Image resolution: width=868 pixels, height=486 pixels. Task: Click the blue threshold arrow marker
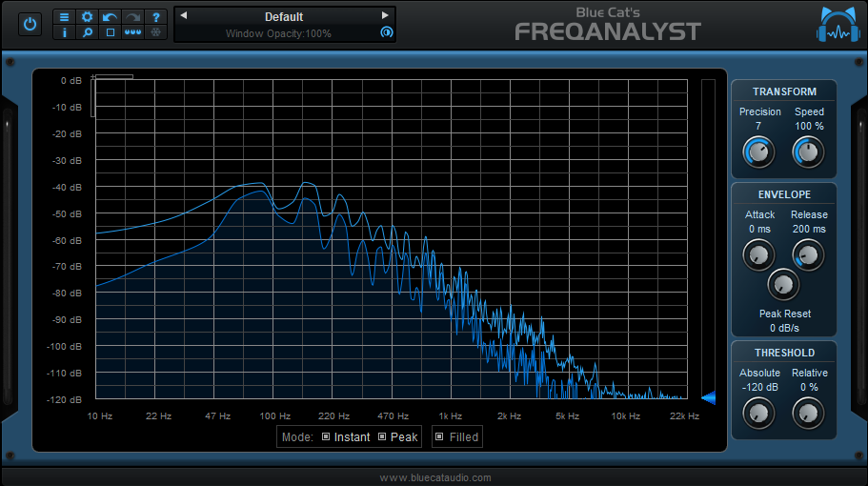[709, 397]
